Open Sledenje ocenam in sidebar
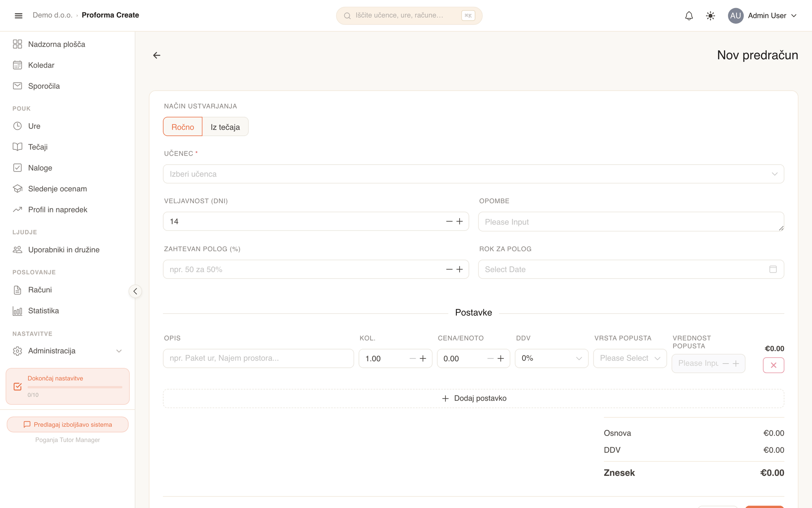The image size is (812, 508). [67, 189]
